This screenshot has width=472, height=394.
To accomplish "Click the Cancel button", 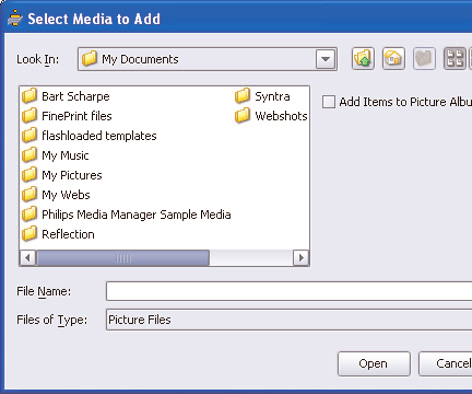I will [x=445, y=364].
